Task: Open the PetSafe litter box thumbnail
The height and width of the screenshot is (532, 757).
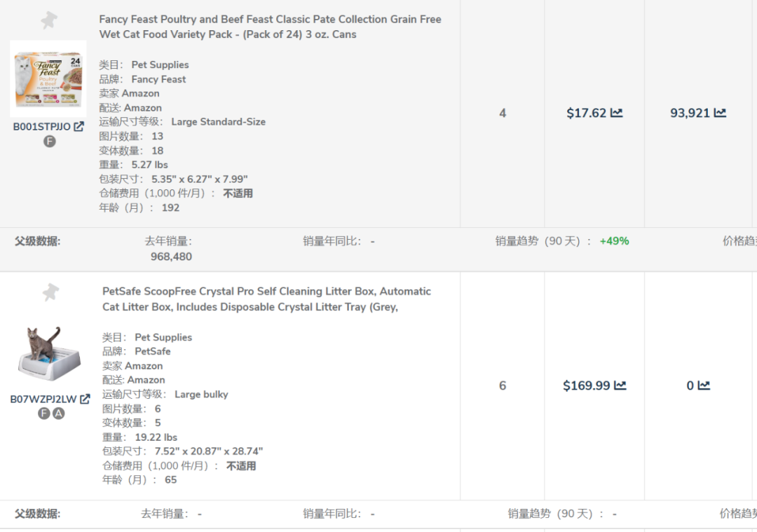Action: (49, 353)
